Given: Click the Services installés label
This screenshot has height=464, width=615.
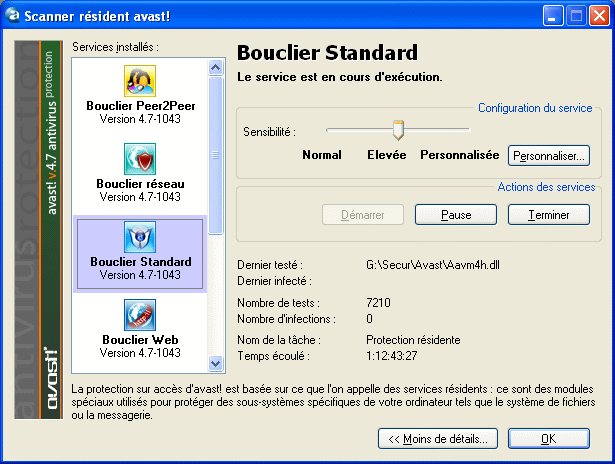Looking at the screenshot, I should coord(115,47).
